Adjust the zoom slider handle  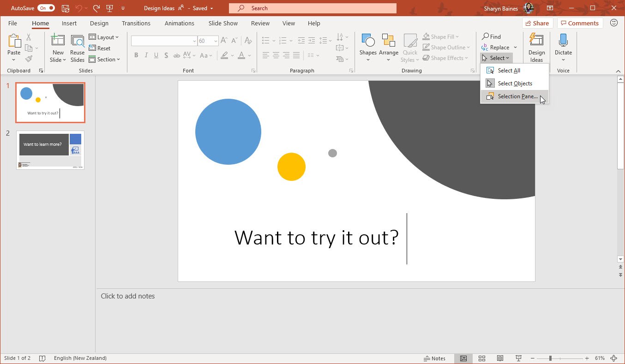[x=550, y=358]
